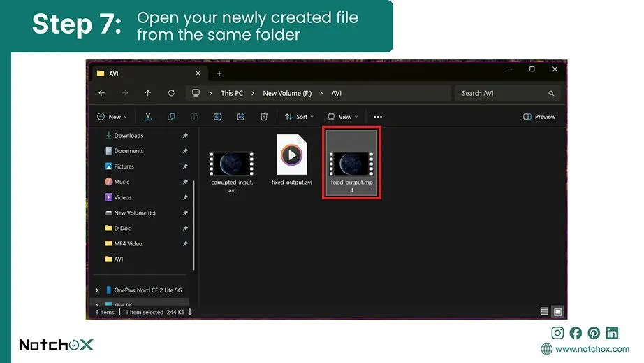Click This PC breadcrumb
This screenshot has height=363, width=644.
[x=232, y=93]
